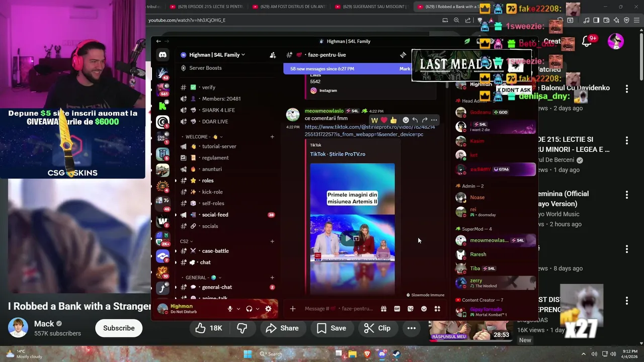
Task: Open the TikTok video URL link
Action: click(369, 131)
